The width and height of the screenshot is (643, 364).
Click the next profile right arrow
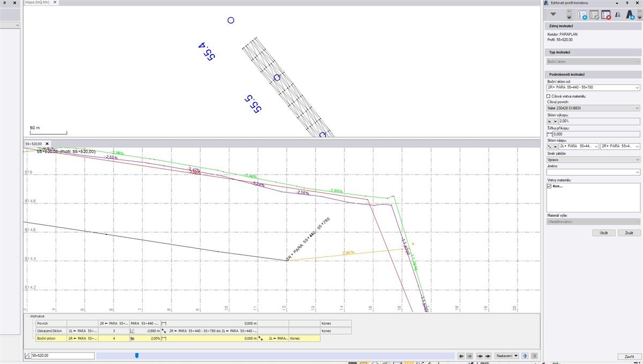pyautogui.click(x=469, y=356)
